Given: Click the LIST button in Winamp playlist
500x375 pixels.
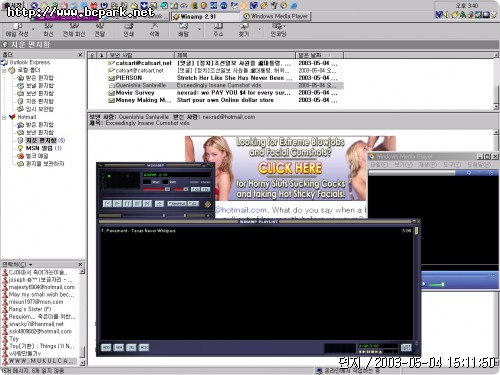Looking at the screenshot, I should coord(406,348).
